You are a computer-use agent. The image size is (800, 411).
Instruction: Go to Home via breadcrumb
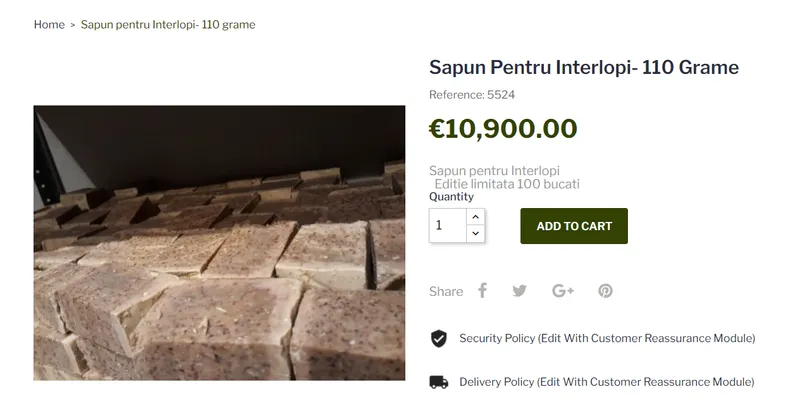[x=49, y=24]
